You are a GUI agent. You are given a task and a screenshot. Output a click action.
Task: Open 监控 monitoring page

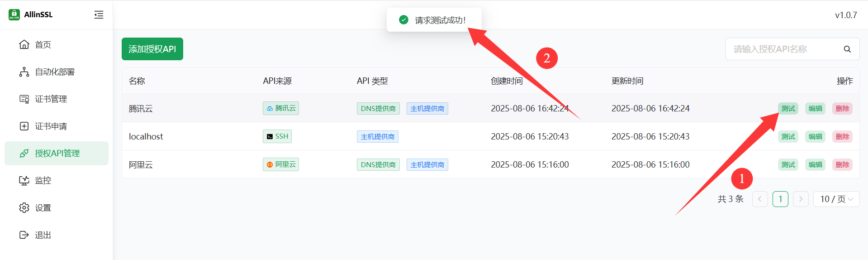click(43, 180)
